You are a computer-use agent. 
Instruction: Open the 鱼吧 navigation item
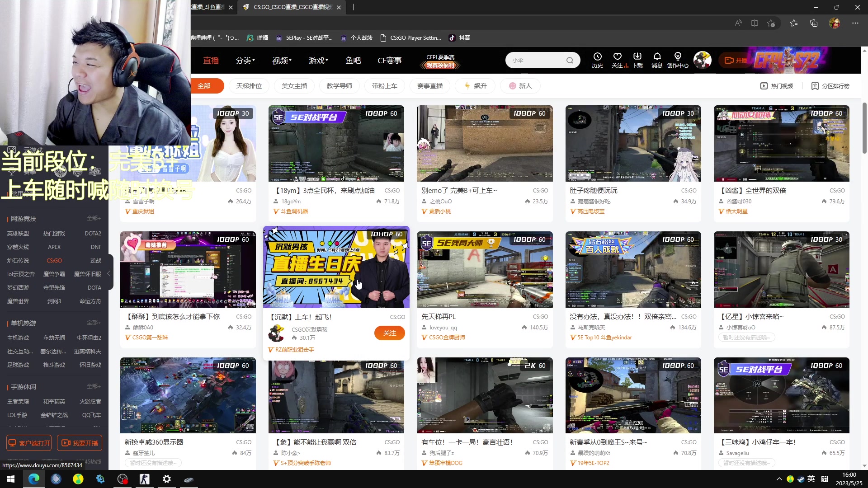353,60
